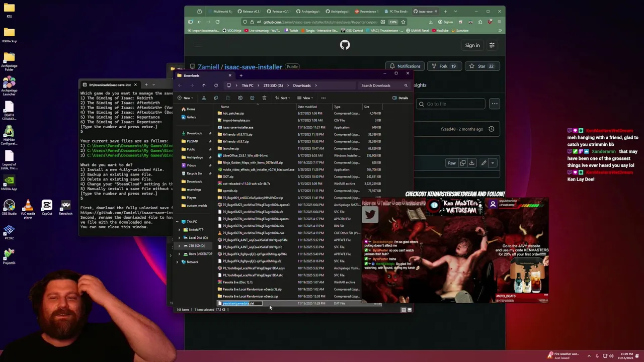Open Recycle Bin in File Explorer sidebar
The height and width of the screenshot is (362, 644).
pyautogui.click(x=194, y=173)
